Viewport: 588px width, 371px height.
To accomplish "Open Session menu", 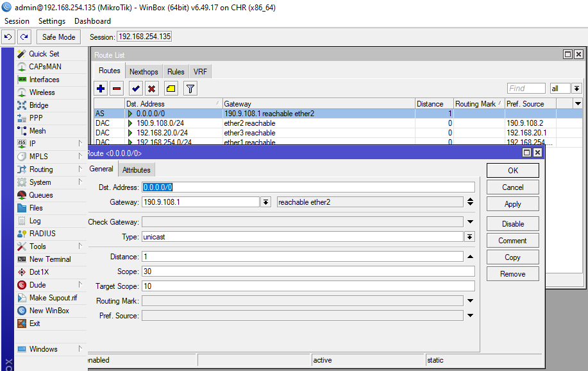I will tap(17, 21).
